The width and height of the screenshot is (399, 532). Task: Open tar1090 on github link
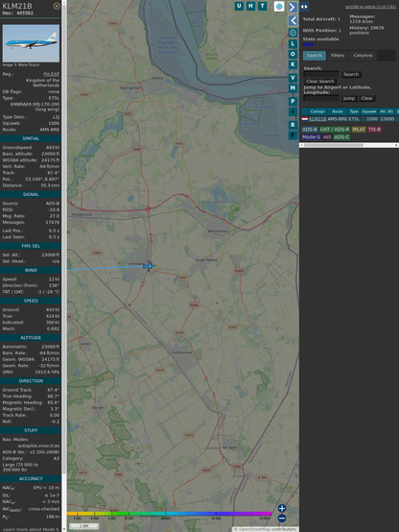click(370, 7)
